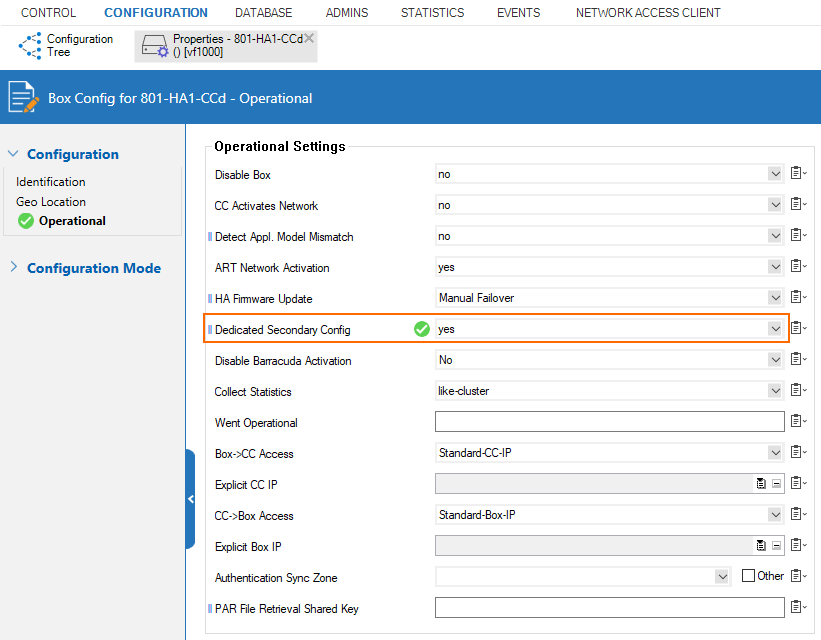Click list icon inside Explicit Box IP field
This screenshot has width=821, height=640.
[761, 546]
